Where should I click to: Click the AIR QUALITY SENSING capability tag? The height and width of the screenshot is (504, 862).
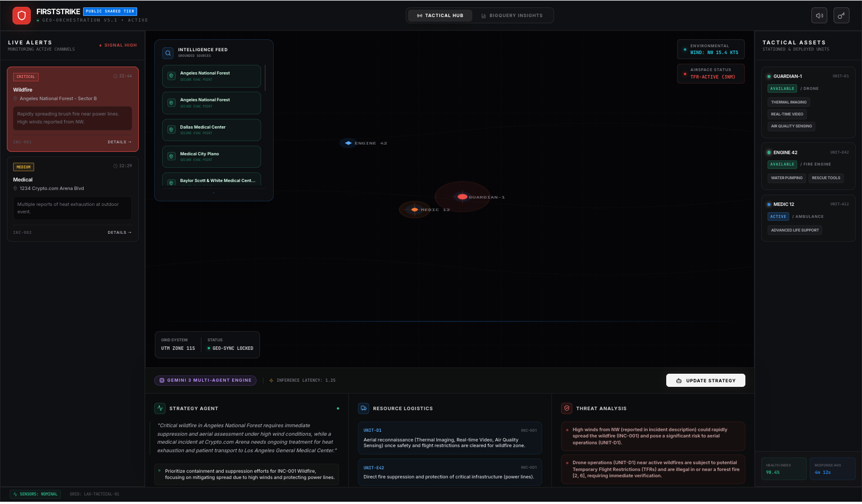(791, 126)
